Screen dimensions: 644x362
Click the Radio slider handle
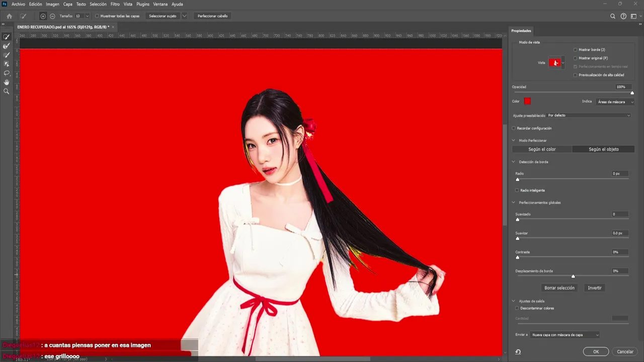pyautogui.click(x=517, y=179)
